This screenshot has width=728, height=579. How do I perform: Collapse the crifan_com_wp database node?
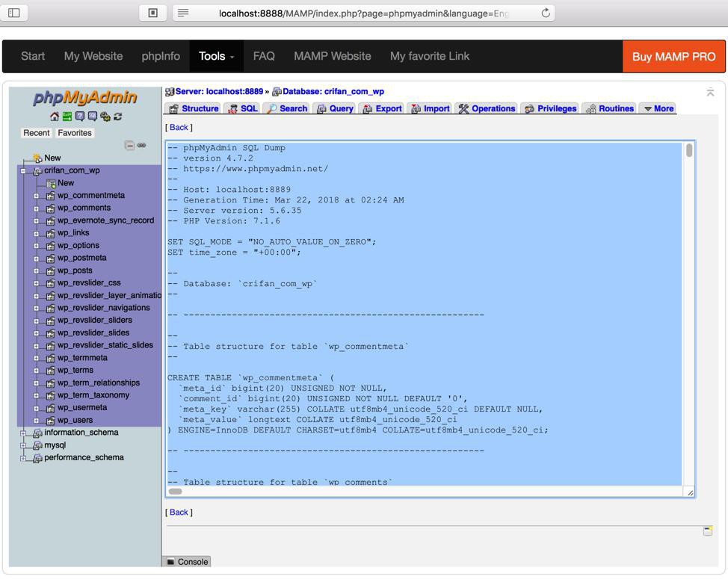tap(23, 171)
